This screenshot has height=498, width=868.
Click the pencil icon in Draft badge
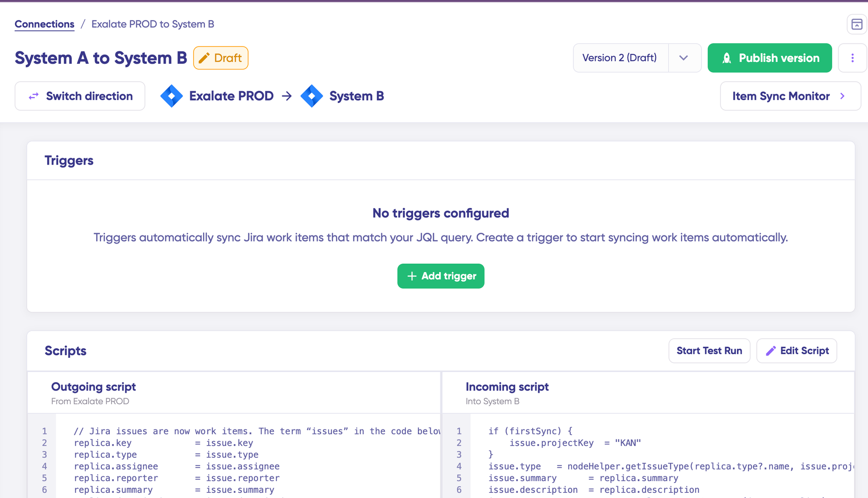204,58
